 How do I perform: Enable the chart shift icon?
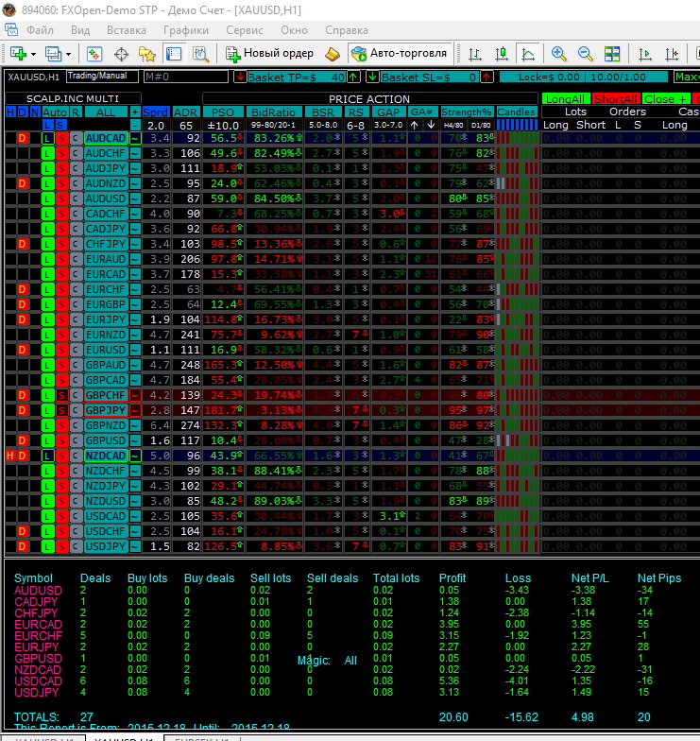pyautogui.click(x=671, y=54)
